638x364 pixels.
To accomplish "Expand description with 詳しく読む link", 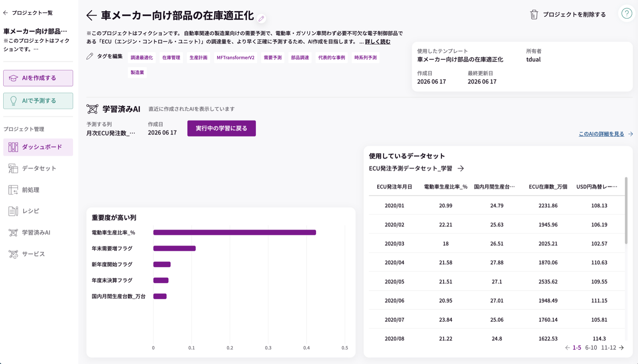I will coord(378,41).
